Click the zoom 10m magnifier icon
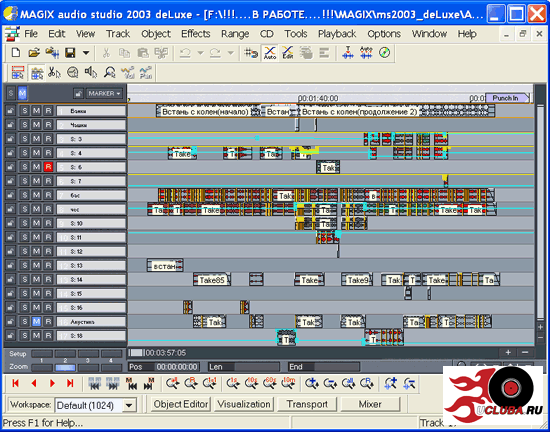Image resolution: width=550 pixels, height=432 pixels. (288, 384)
